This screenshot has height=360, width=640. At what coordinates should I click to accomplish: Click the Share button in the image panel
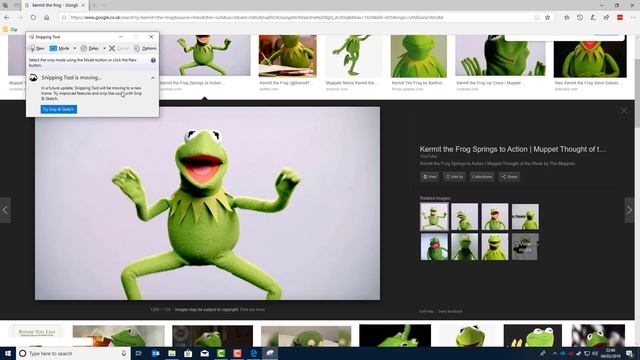click(x=509, y=177)
